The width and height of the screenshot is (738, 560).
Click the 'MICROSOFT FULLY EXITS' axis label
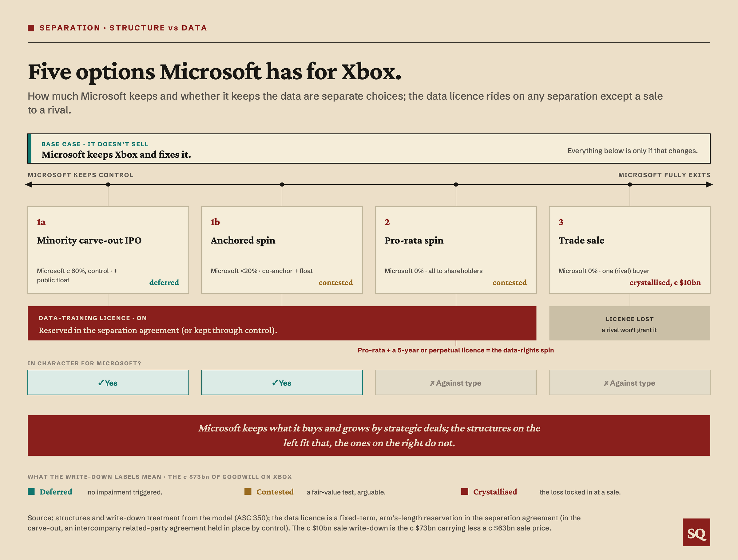pos(664,175)
